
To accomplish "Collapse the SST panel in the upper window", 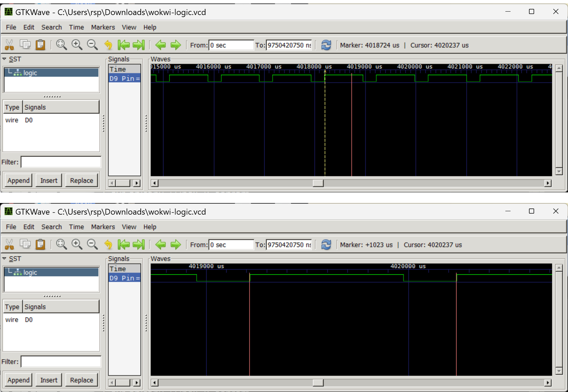I will (x=4, y=59).
